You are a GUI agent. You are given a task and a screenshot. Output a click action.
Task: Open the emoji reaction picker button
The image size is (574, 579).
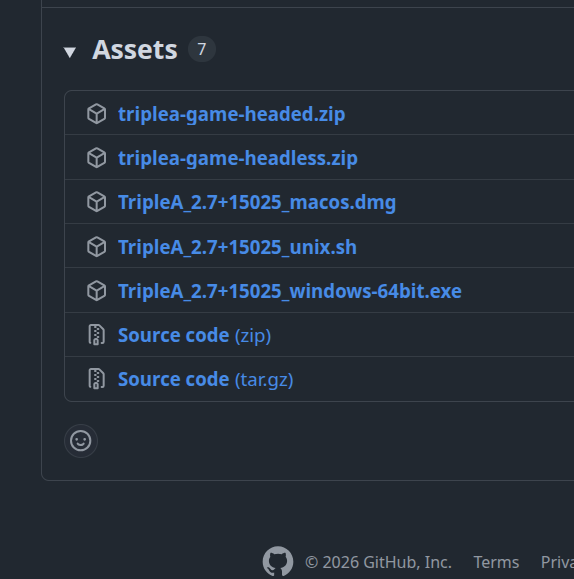pyautogui.click(x=81, y=441)
